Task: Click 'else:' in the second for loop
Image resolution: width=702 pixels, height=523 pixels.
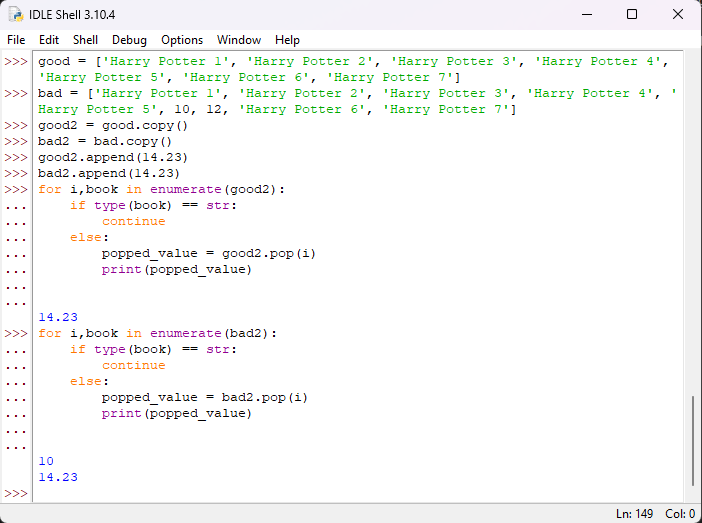Action: (89, 382)
